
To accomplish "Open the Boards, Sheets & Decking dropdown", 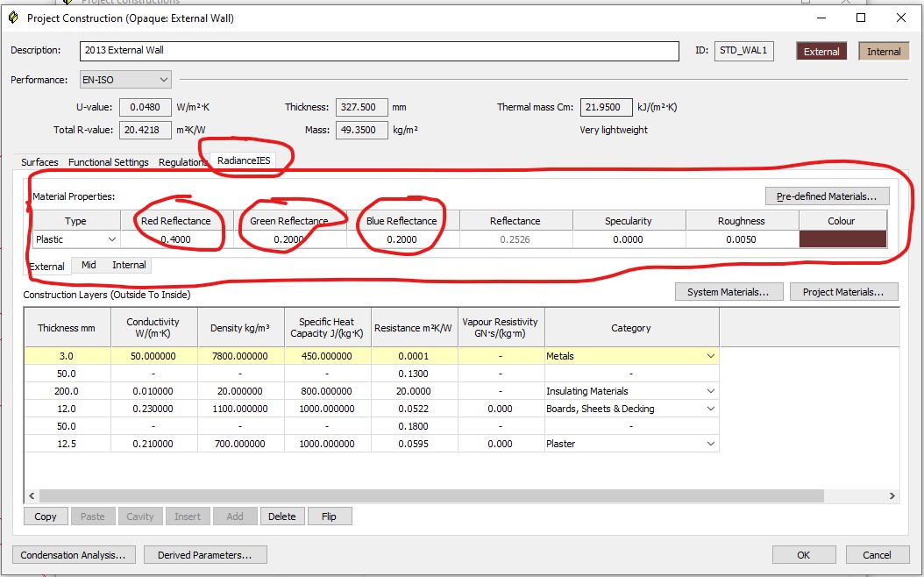I will [711, 409].
